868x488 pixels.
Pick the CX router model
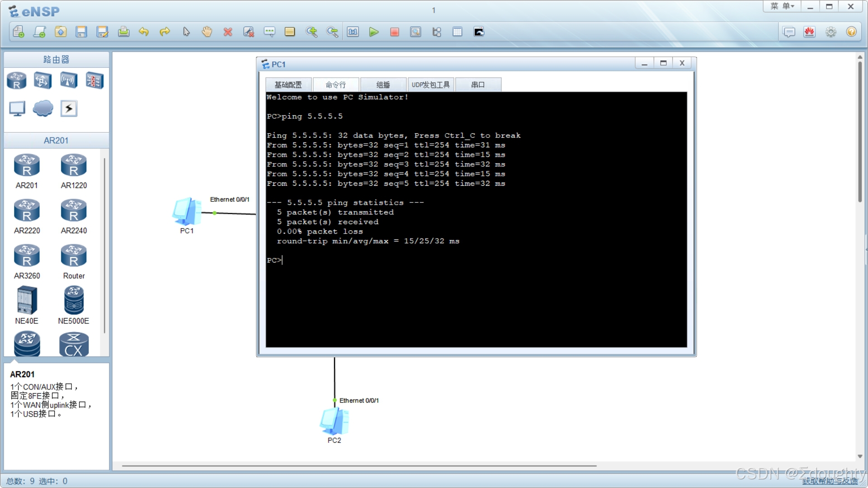tap(74, 345)
